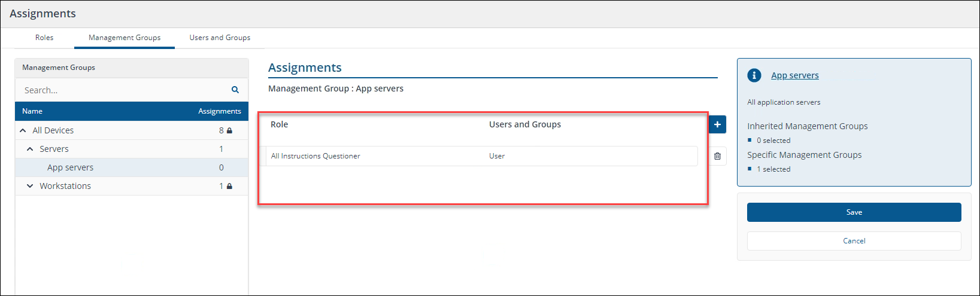Open the Users and Groups tab
Viewport: 980px width, 296px height.
[x=220, y=38]
